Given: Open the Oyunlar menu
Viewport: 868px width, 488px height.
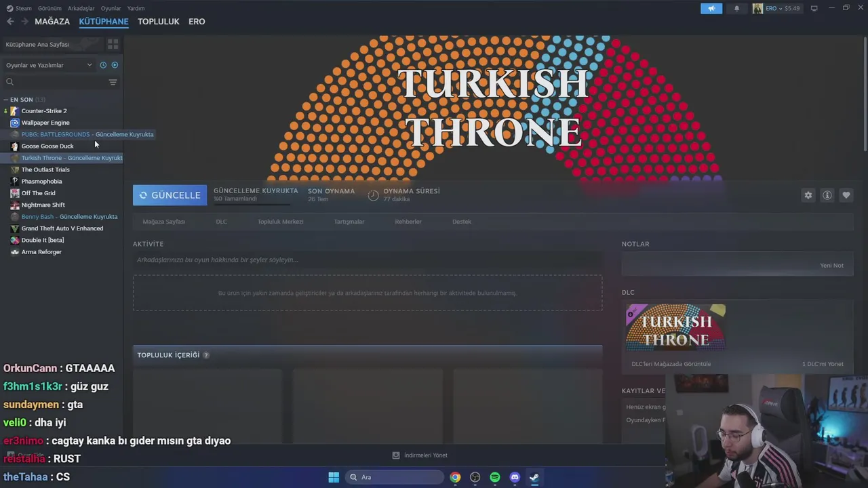Looking at the screenshot, I should click(x=111, y=8).
